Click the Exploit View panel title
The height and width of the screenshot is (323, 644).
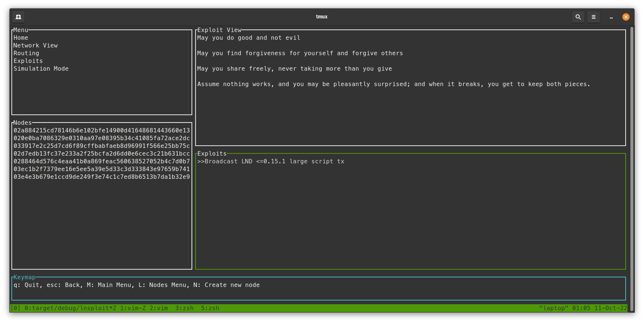[x=219, y=30]
